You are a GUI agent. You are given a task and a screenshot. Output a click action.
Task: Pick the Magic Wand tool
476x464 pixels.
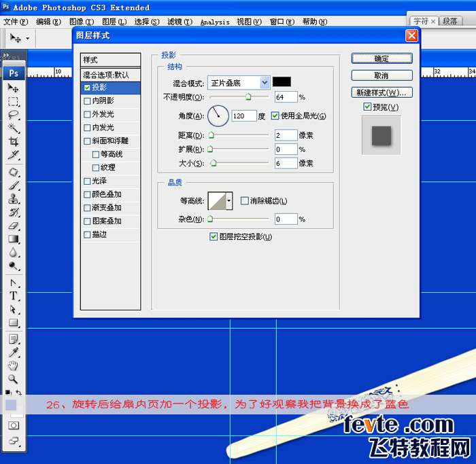coord(13,128)
